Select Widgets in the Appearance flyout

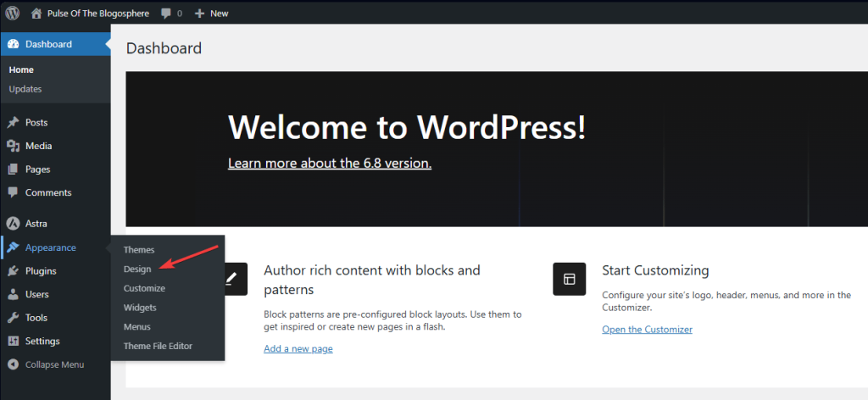tap(140, 308)
